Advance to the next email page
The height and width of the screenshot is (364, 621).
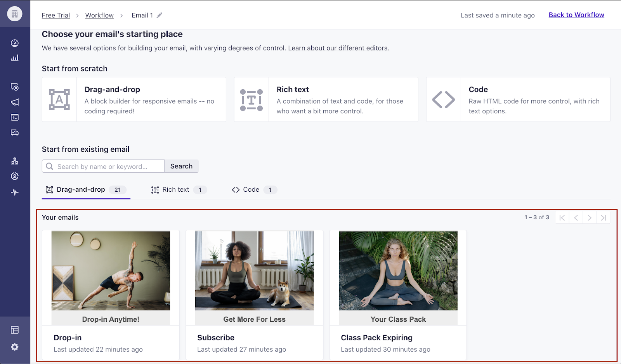tap(589, 217)
